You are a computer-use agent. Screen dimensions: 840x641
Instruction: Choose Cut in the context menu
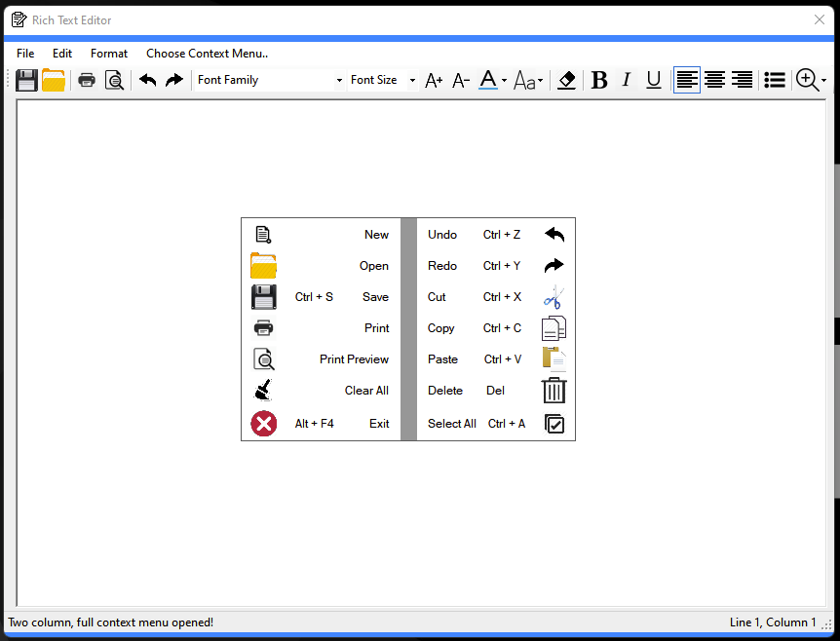pos(496,297)
